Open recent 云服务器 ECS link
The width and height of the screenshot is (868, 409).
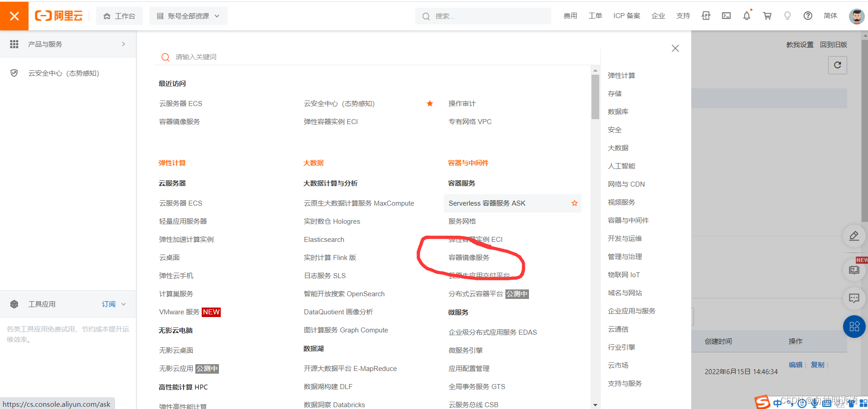tap(180, 103)
